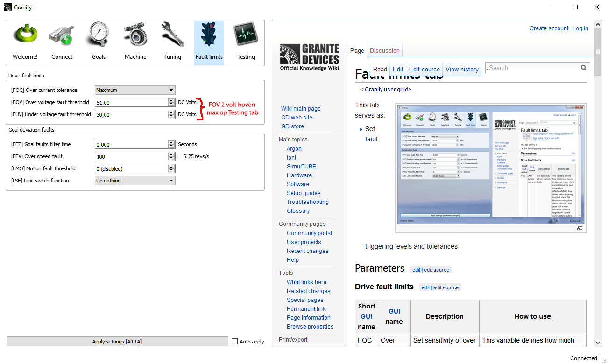Click the wiki vertical scrollbar

tap(598, 184)
